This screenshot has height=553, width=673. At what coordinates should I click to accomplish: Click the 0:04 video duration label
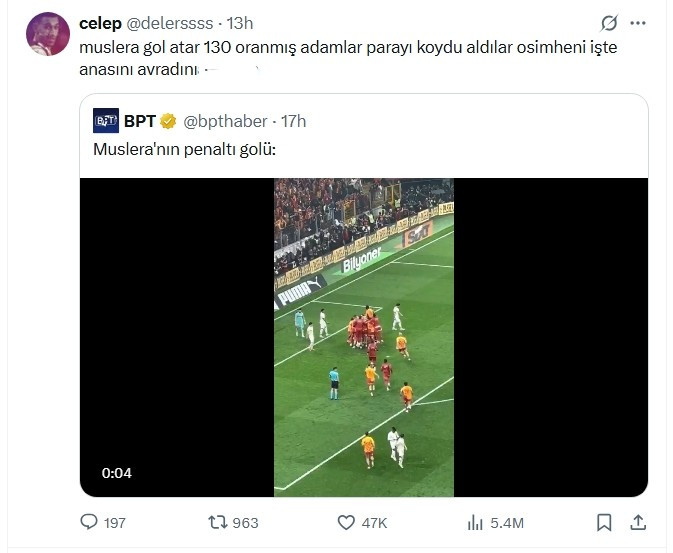pyautogui.click(x=116, y=473)
